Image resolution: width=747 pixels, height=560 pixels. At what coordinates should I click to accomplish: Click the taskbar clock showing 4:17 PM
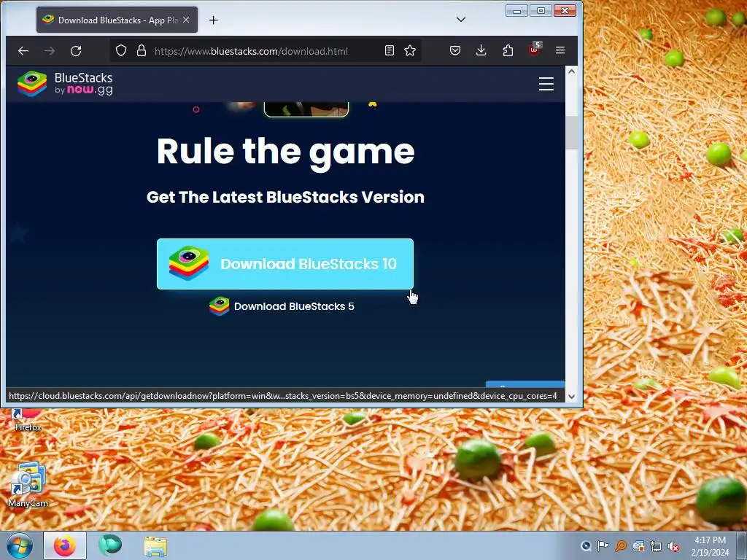point(710,545)
